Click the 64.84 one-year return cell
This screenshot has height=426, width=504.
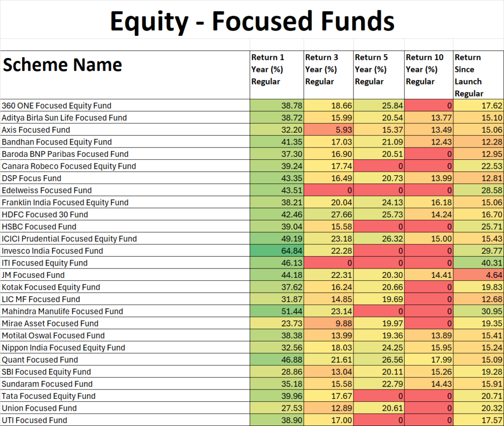click(277, 250)
